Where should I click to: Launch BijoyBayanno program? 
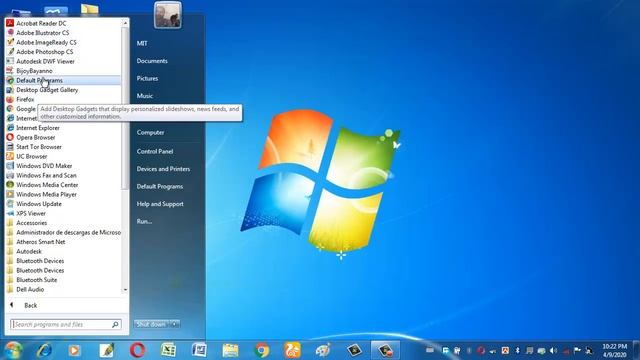click(x=63, y=71)
